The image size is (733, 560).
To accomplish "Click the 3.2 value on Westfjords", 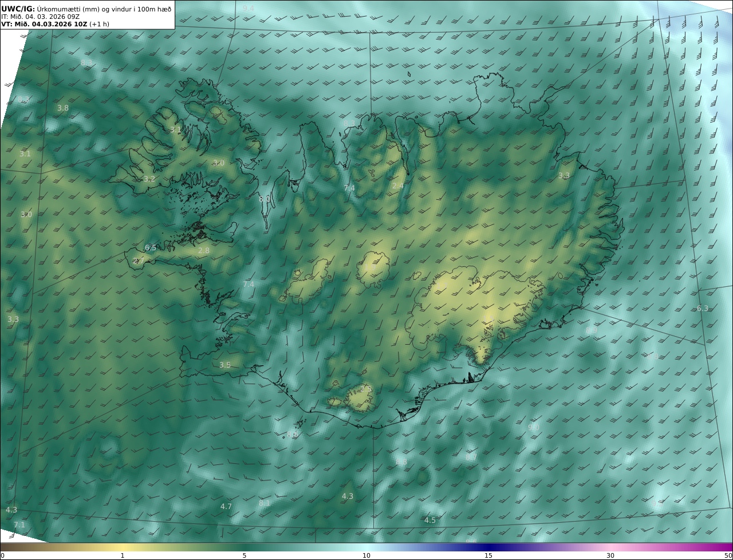I will pos(149,179).
